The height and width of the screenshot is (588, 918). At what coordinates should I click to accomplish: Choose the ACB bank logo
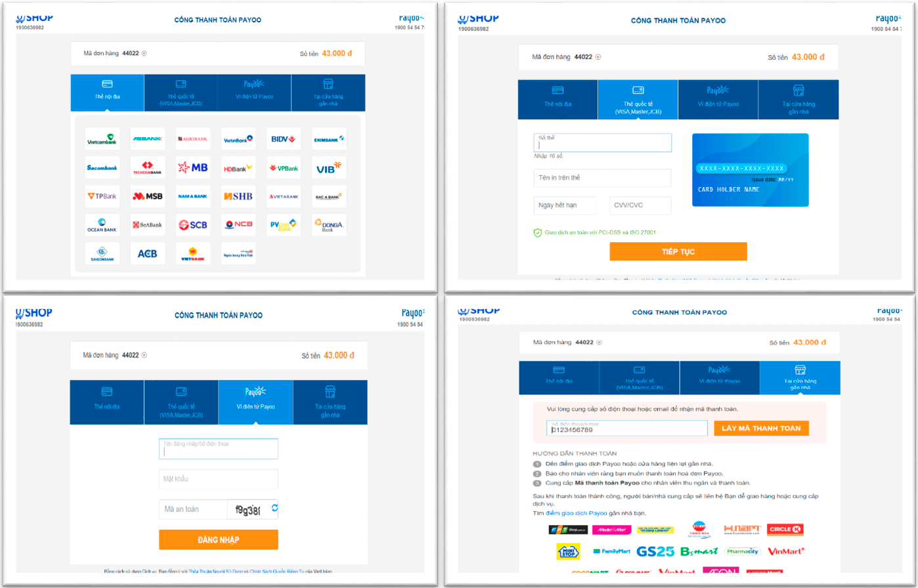148,253
